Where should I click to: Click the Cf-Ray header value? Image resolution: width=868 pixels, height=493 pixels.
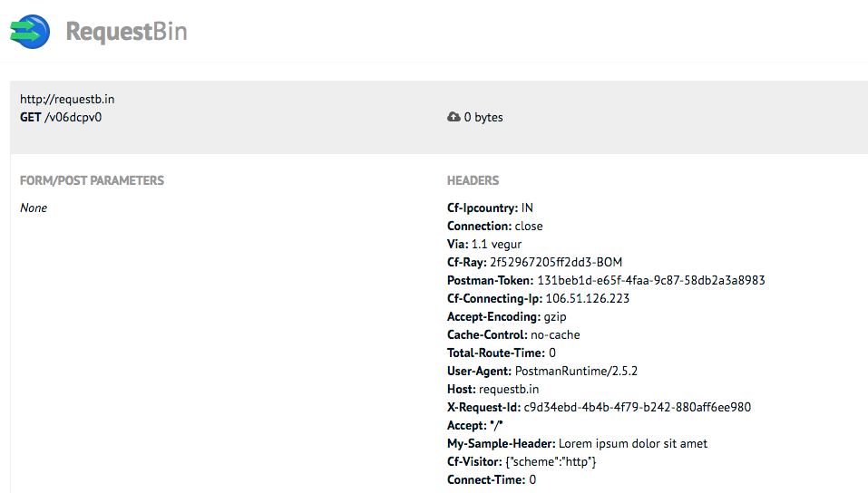tap(556, 262)
